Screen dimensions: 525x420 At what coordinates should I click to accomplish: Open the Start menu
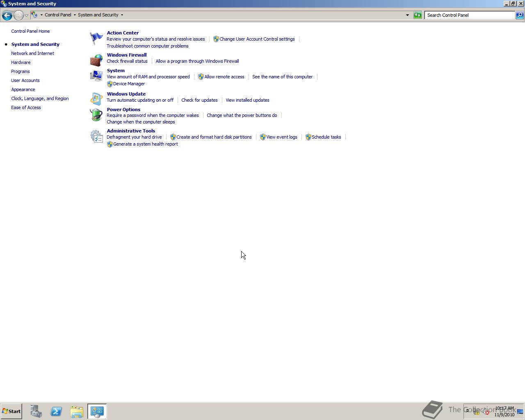[x=11, y=411]
